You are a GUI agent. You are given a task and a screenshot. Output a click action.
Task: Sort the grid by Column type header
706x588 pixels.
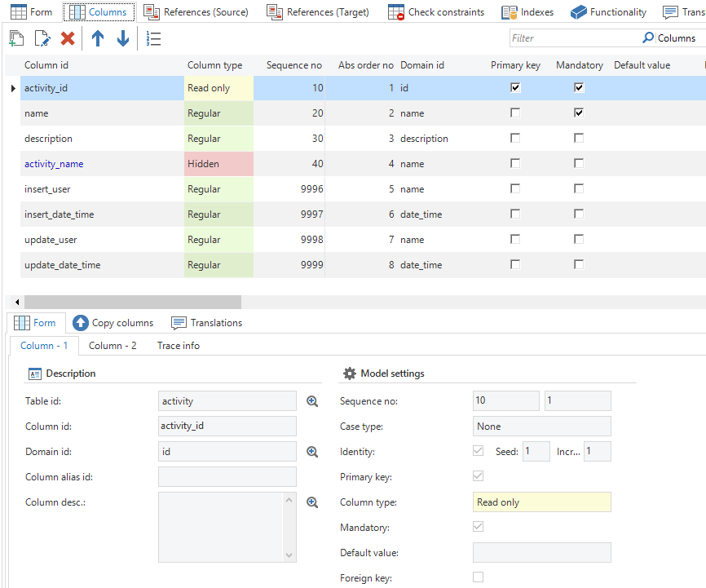[x=215, y=65]
